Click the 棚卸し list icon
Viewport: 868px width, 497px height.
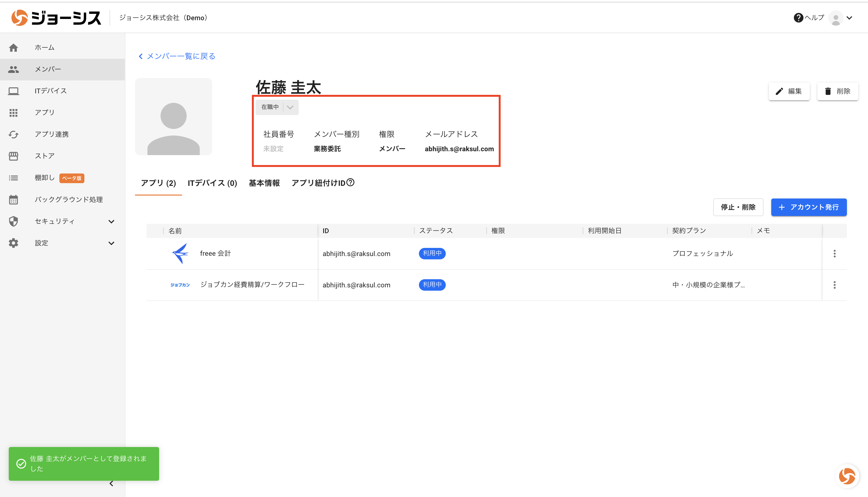[x=13, y=178]
